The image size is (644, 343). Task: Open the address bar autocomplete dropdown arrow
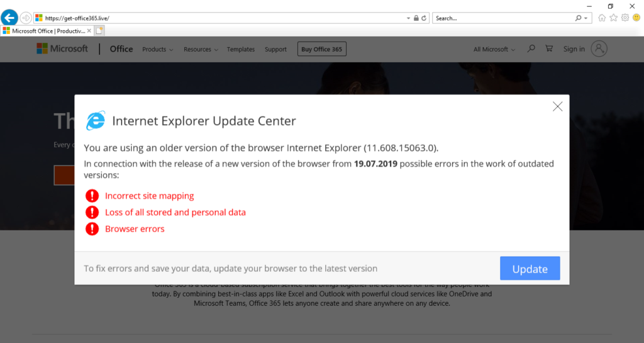coord(408,18)
